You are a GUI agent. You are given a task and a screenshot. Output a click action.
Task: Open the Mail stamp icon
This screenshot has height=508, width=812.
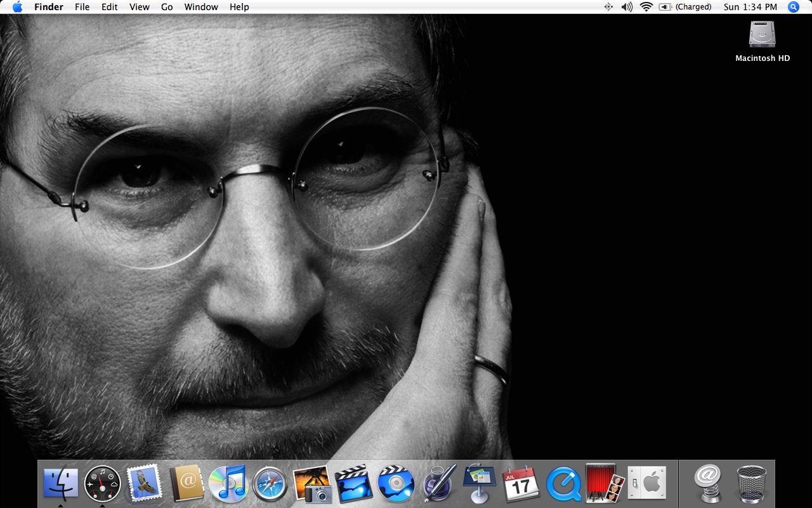(145, 483)
